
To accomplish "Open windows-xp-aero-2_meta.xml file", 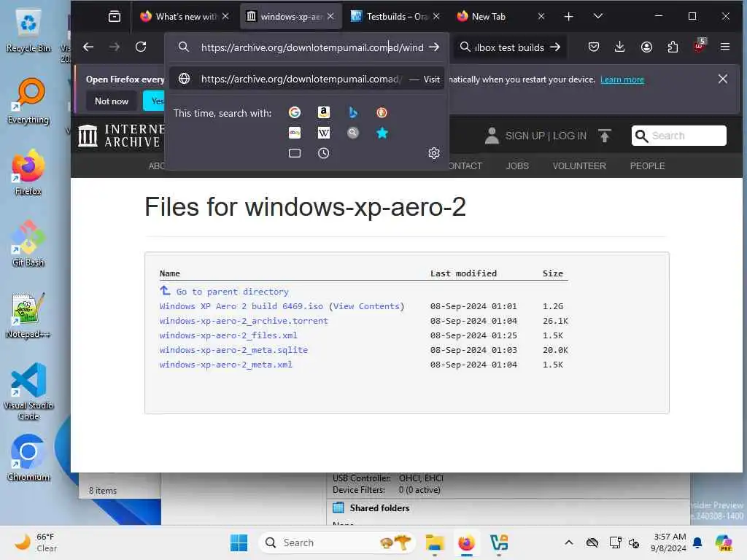I will pyautogui.click(x=226, y=365).
